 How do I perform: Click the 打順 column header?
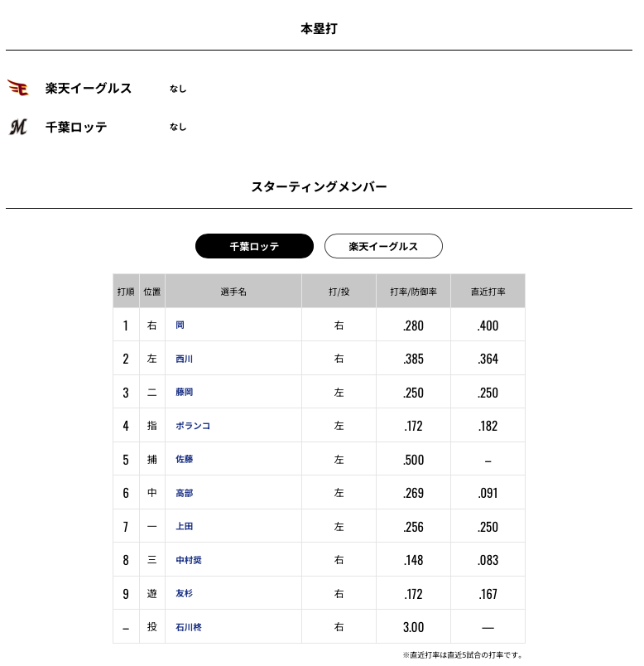[x=126, y=292]
